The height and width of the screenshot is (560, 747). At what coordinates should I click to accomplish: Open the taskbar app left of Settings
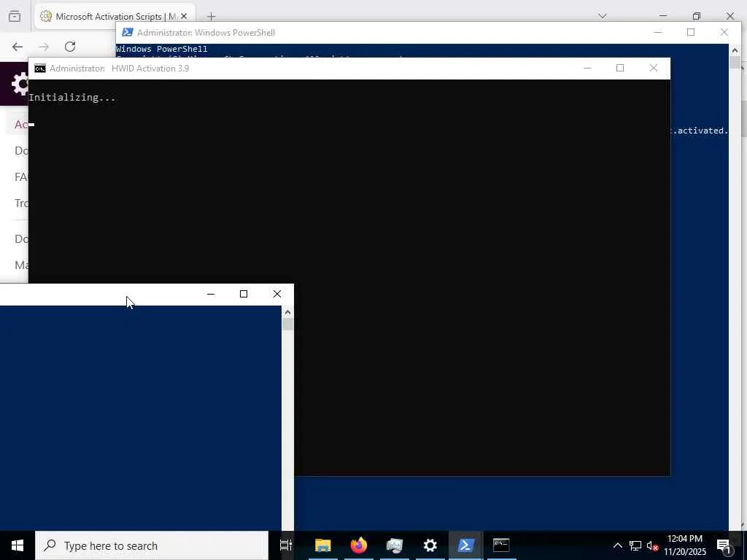[x=395, y=545]
